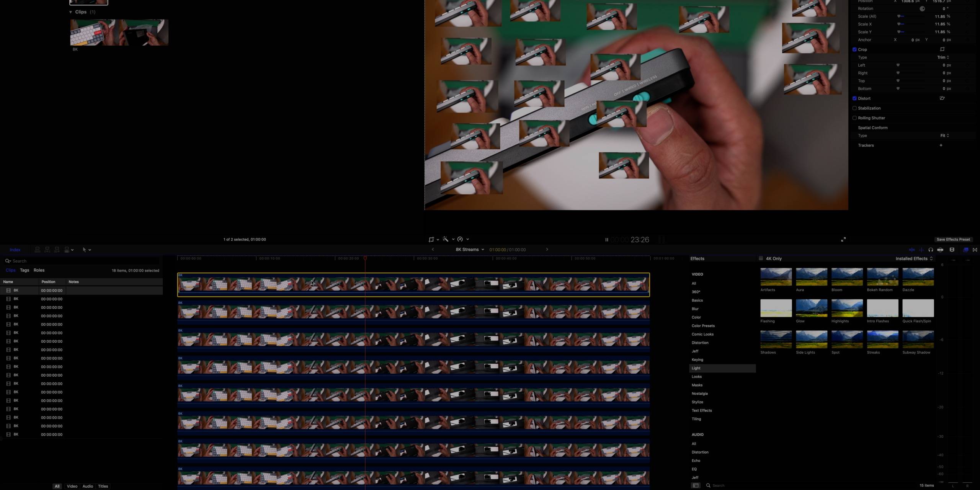The height and width of the screenshot is (490, 980).
Task: Click the transform tool icon
Action: (431, 239)
